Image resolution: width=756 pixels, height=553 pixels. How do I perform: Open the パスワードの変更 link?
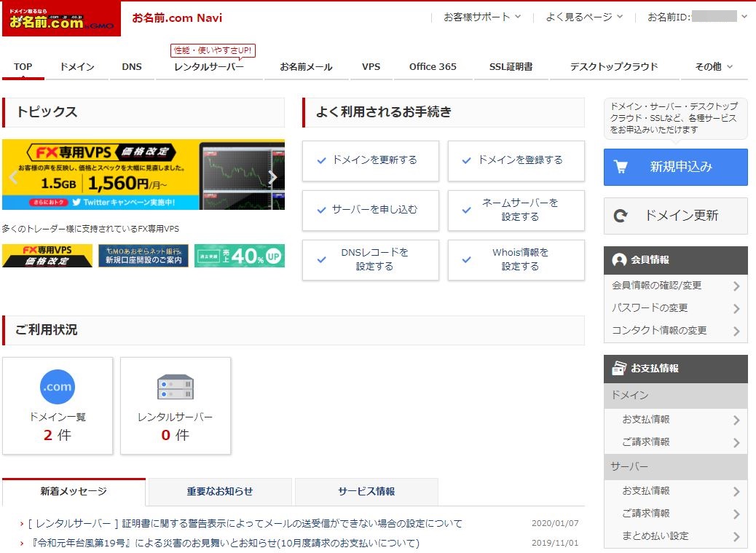[x=647, y=307]
